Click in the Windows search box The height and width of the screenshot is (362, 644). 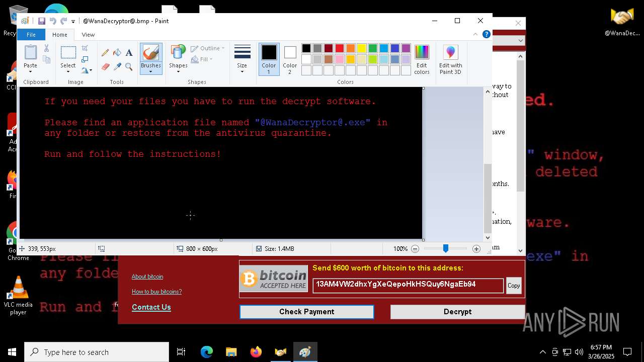pos(97,352)
